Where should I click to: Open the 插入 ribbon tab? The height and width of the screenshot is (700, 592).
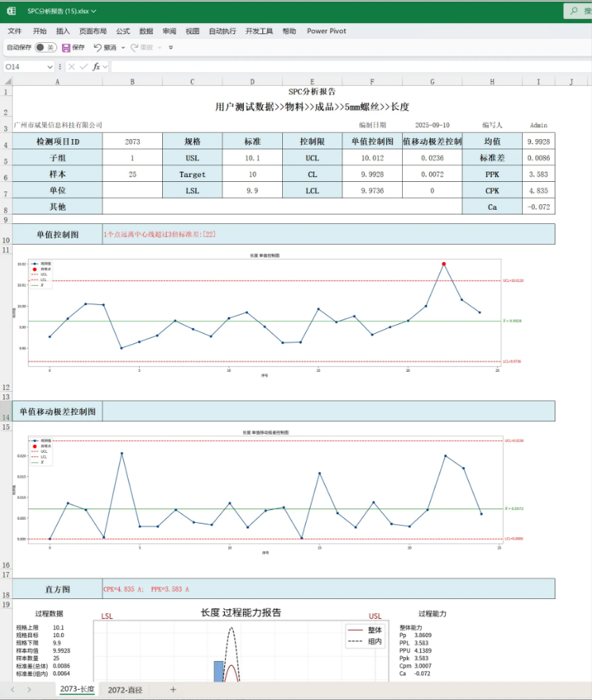click(63, 31)
